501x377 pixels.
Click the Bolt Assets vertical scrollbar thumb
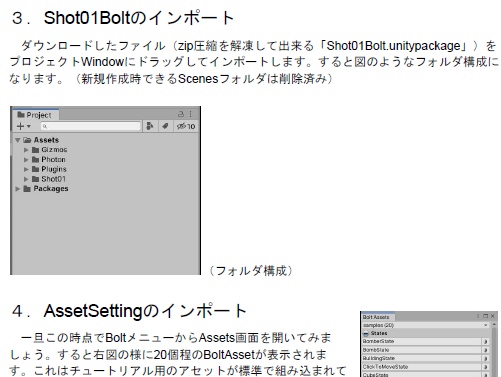tap(494, 352)
